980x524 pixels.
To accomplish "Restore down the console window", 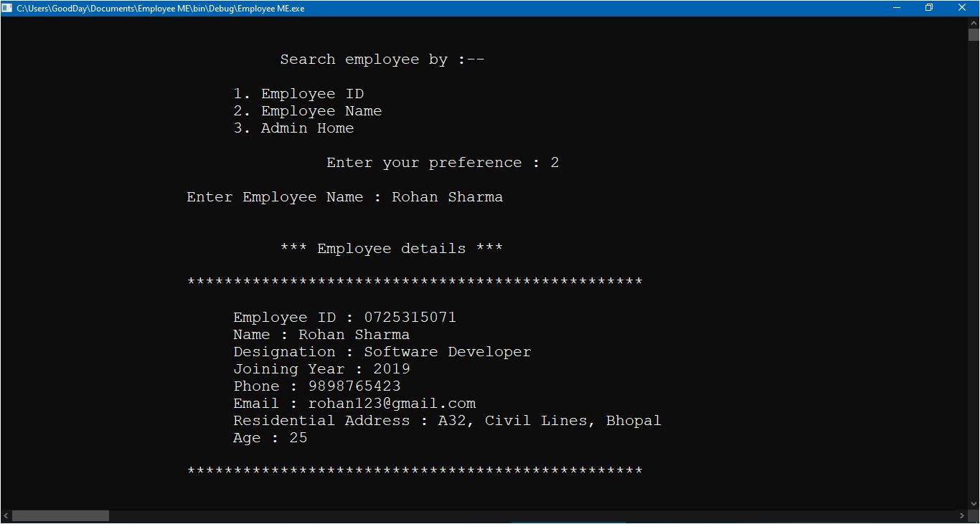I will (929, 8).
